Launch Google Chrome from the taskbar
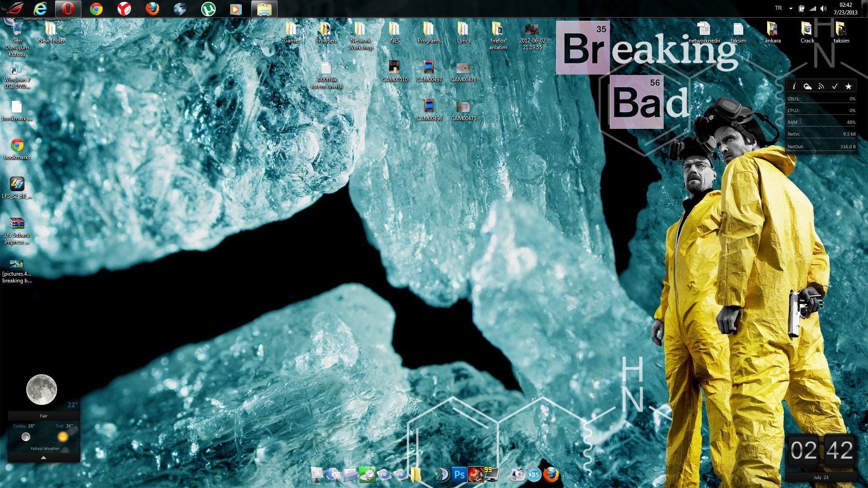The height and width of the screenshot is (488, 868). pos(96,9)
